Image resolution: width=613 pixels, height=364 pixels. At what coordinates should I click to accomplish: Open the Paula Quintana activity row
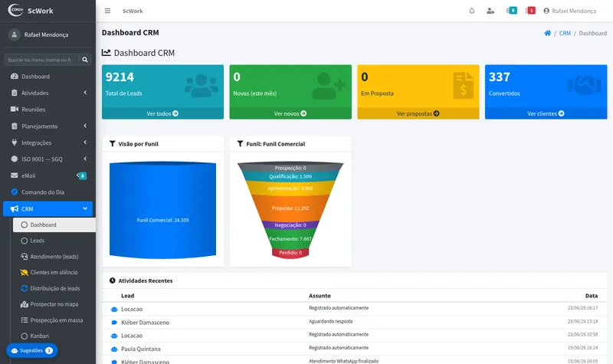354,349
